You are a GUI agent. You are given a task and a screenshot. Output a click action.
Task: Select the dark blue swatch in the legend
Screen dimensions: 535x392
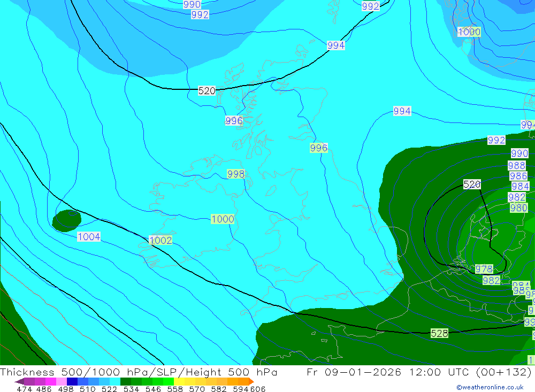[x=72, y=381]
